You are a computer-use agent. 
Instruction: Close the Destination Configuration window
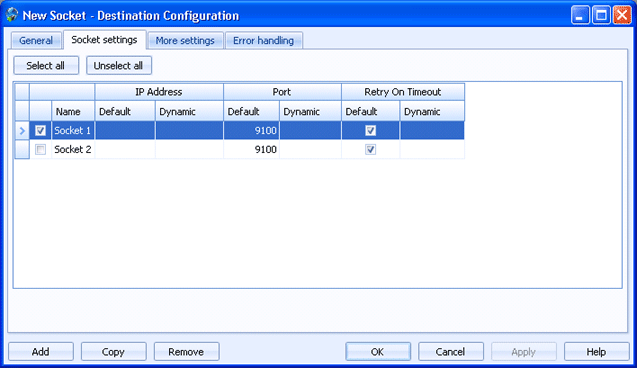pos(622,15)
